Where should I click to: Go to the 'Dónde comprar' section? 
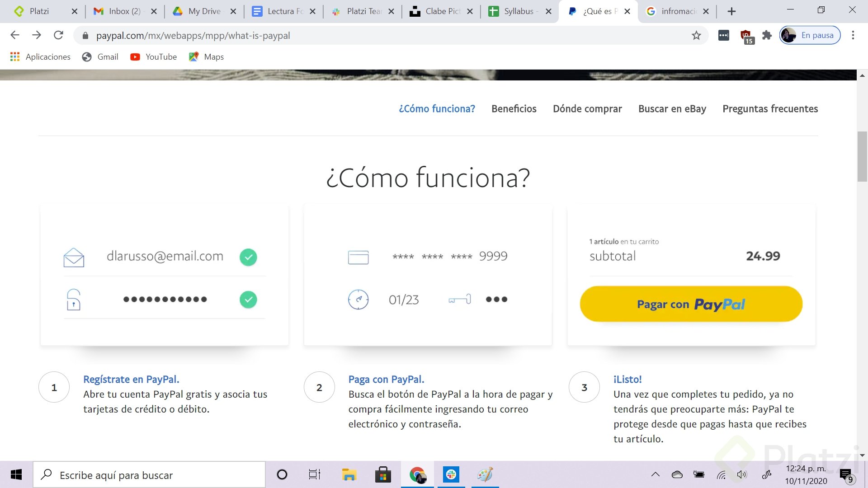(587, 109)
